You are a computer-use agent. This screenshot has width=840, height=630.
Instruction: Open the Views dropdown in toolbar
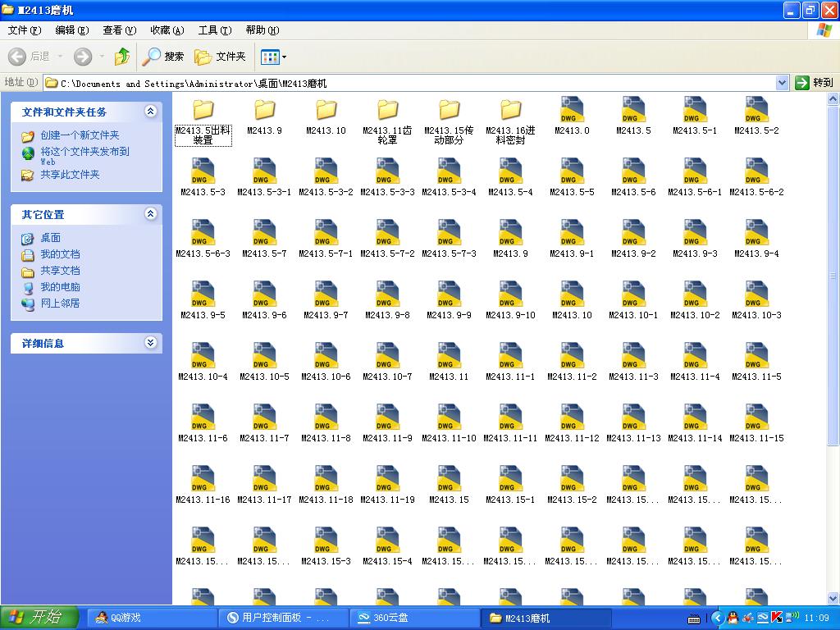pyautogui.click(x=273, y=57)
